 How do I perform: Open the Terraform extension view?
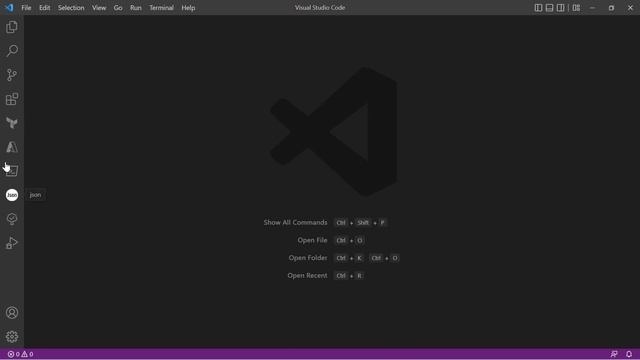click(12, 123)
